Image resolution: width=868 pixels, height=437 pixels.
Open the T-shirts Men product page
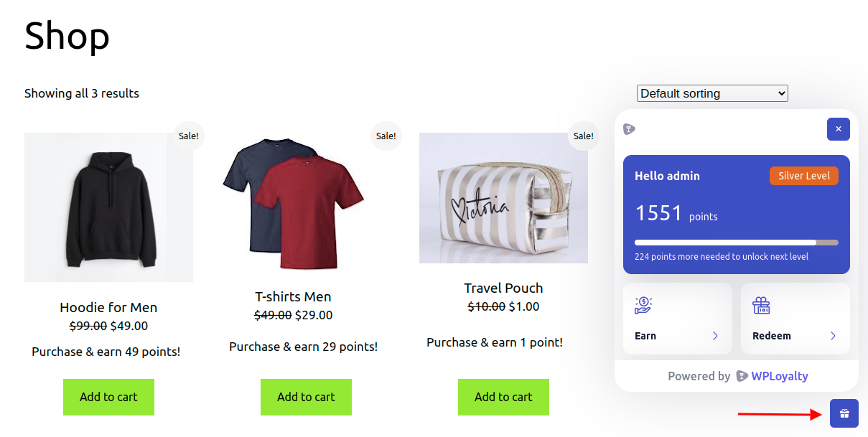tap(291, 296)
